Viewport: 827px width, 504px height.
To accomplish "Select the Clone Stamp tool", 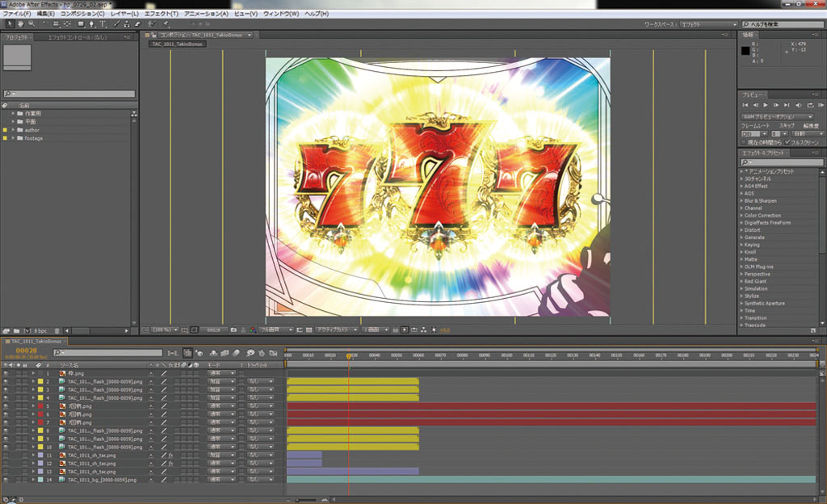I will coord(127,23).
